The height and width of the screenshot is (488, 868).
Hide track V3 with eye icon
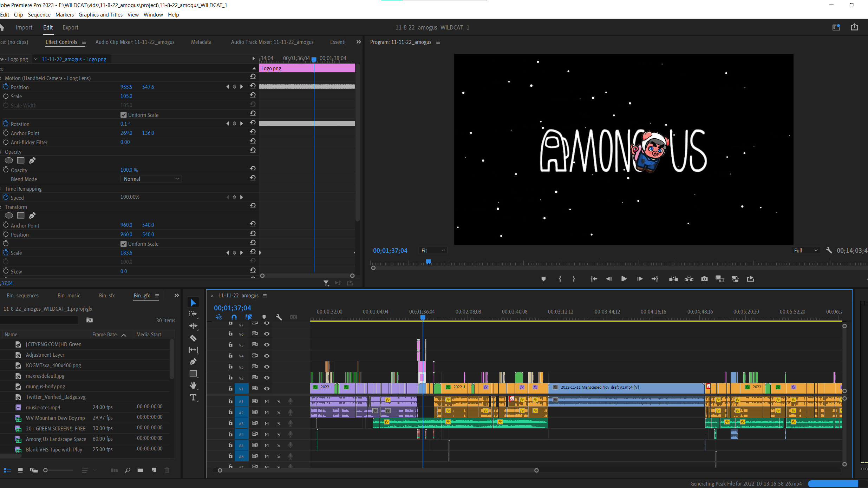267,367
